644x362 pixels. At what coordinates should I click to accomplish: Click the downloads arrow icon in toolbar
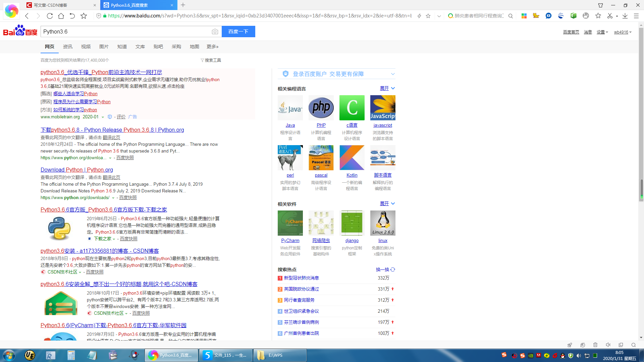[x=625, y=16]
